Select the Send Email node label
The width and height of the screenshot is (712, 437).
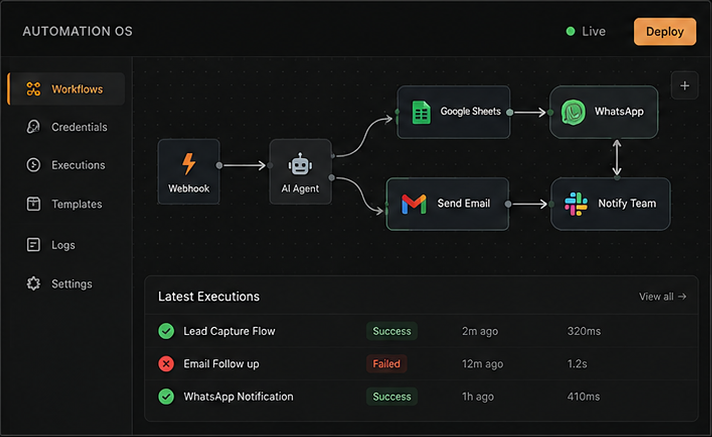pyautogui.click(x=464, y=204)
